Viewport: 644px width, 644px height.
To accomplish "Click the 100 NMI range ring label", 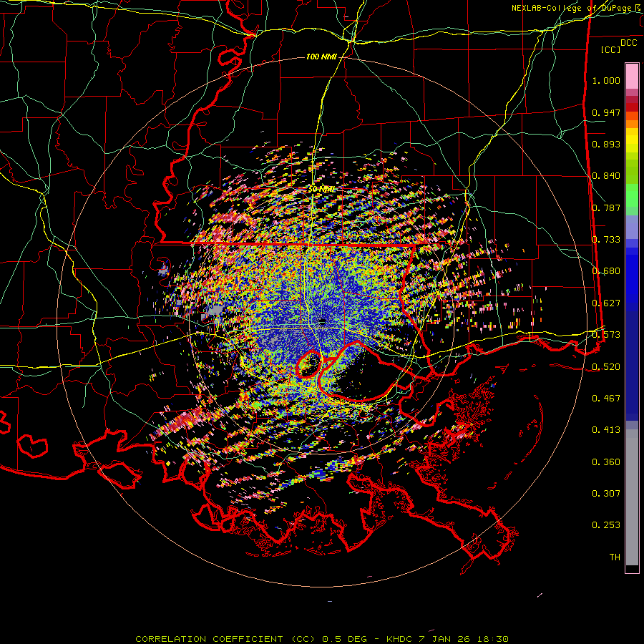I will [321, 57].
